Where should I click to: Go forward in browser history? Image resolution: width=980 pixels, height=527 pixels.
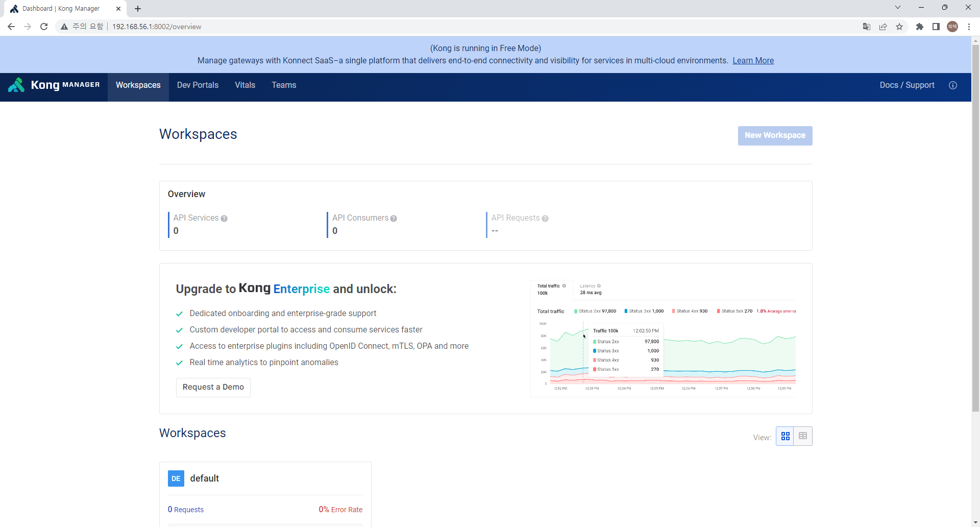pos(28,27)
